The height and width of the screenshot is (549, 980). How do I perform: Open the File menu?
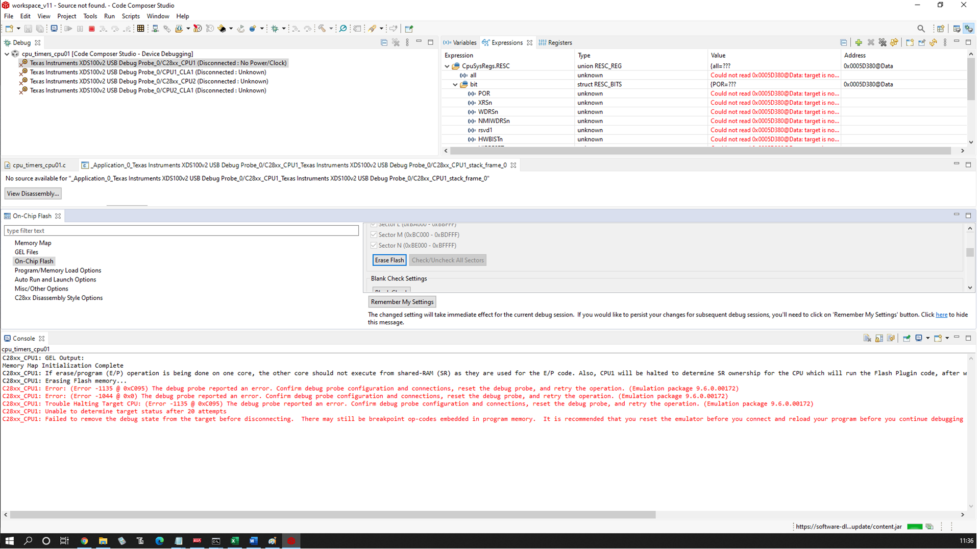9,16
